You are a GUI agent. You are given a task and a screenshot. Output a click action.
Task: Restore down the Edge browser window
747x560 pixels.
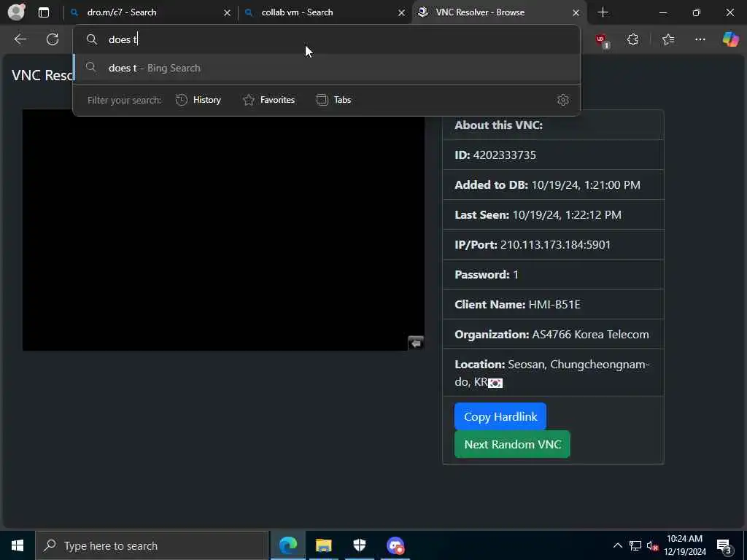697,12
